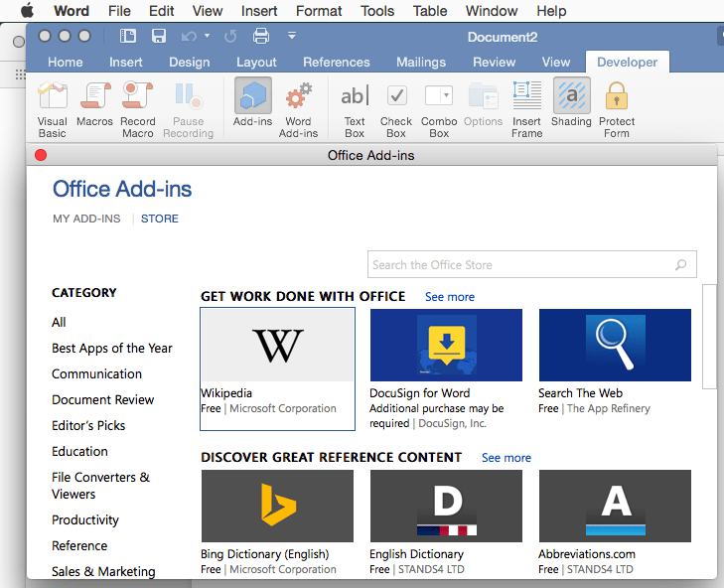Viewport: 724px width, 588px height.
Task: Switch to the References ribbon tab
Action: point(336,62)
